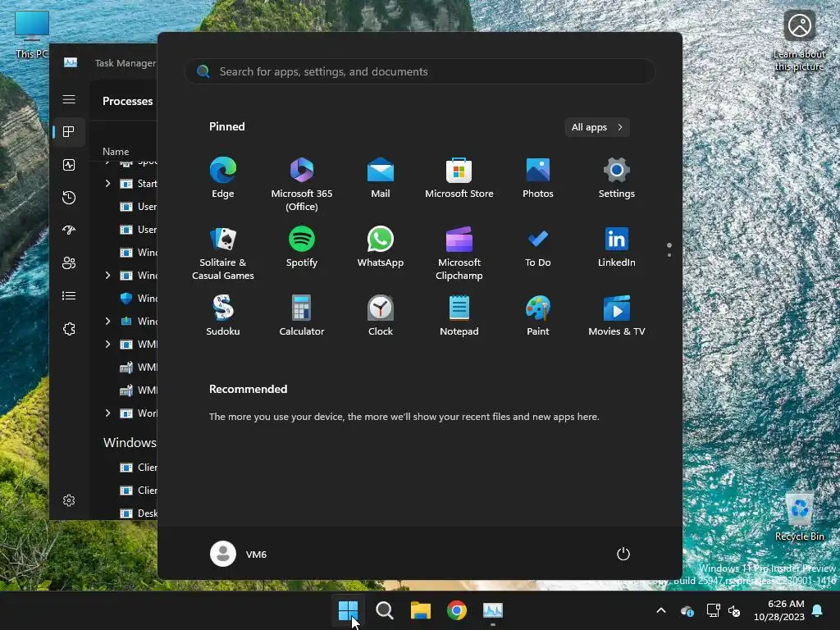Launch WhatsApp from Start menu
This screenshot has height=630, width=840.
pyautogui.click(x=381, y=248)
